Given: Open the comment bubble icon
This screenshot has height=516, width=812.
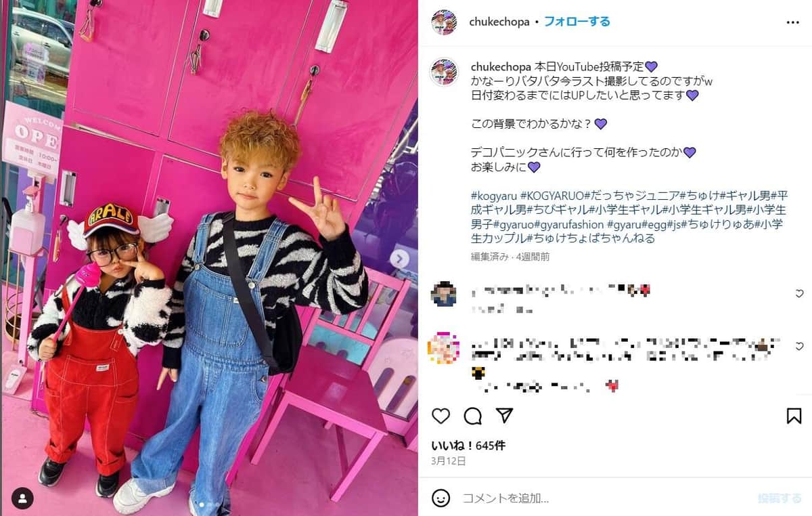Looking at the screenshot, I should click(473, 416).
